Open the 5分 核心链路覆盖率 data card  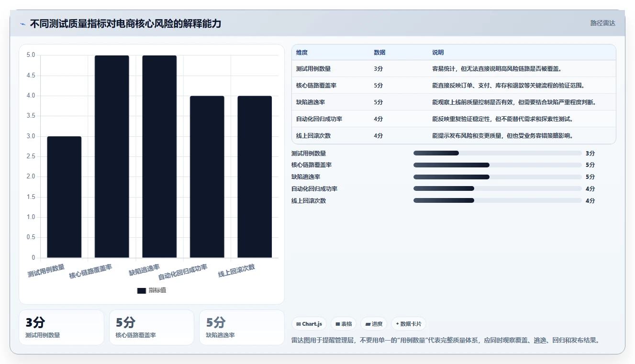point(152,327)
